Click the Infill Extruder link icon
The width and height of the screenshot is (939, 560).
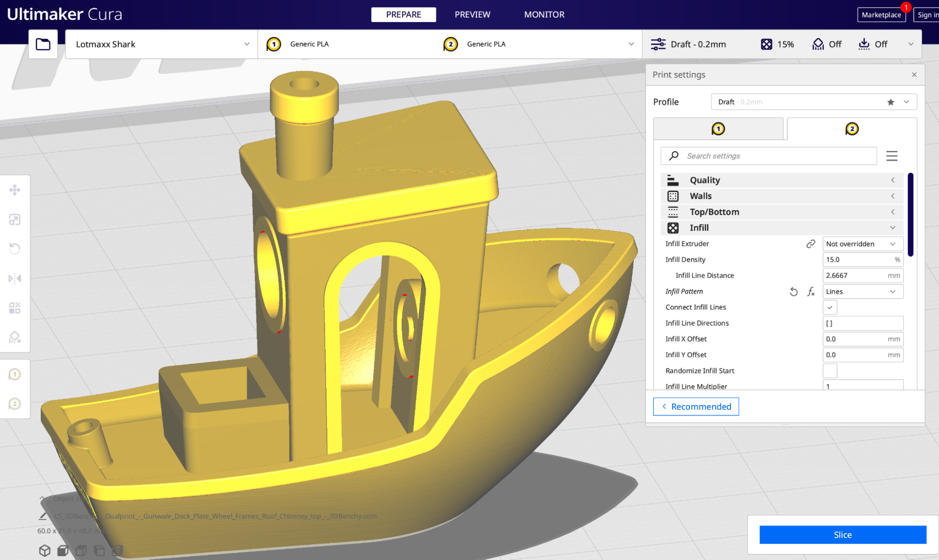click(810, 244)
